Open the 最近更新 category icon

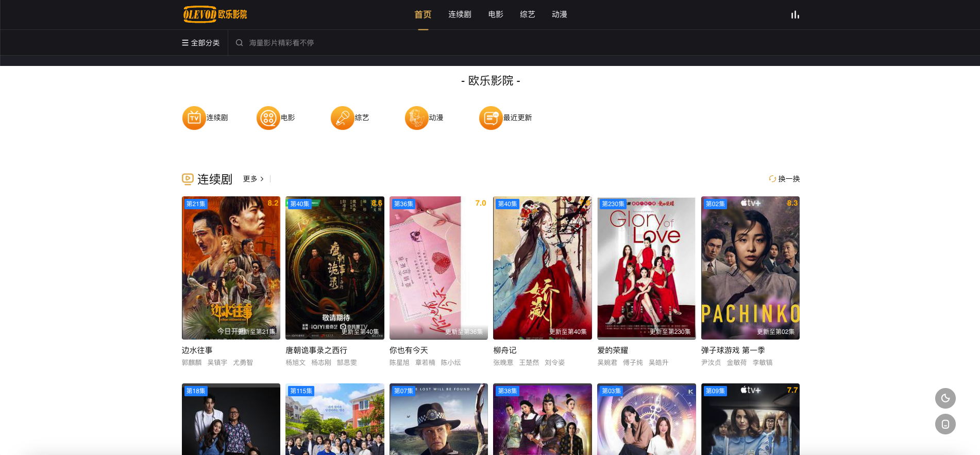pyautogui.click(x=491, y=118)
